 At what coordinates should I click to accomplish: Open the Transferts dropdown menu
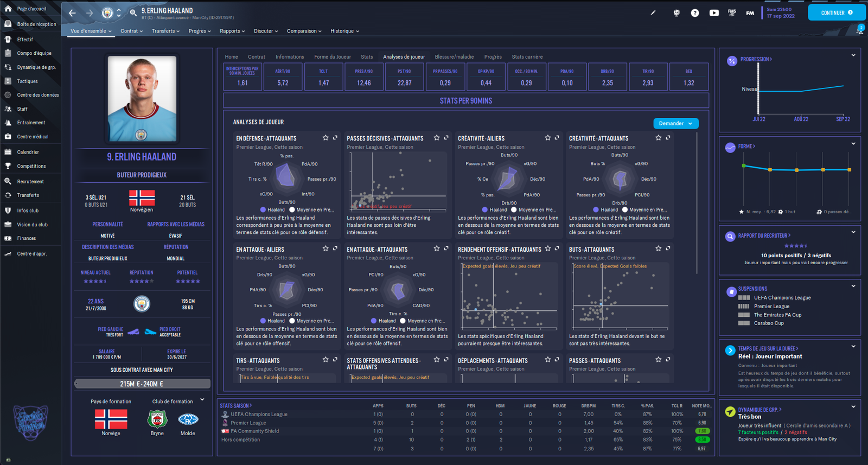point(165,31)
